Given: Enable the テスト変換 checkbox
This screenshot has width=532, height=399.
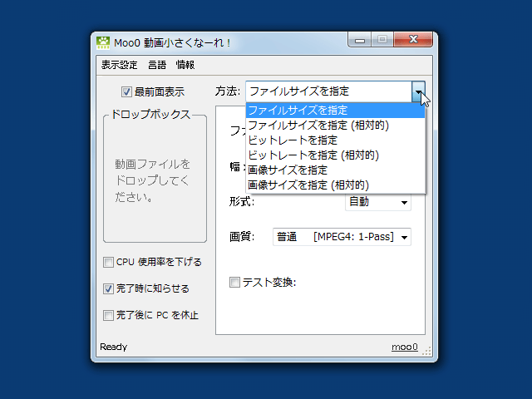Looking at the screenshot, I should [x=234, y=282].
